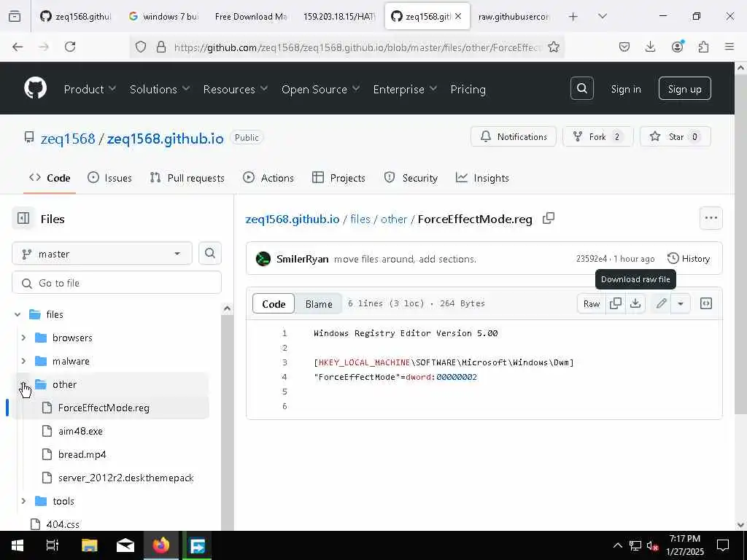The width and height of the screenshot is (747, 560).
Task: Open the master branch selector
Action: pos(102,254)
